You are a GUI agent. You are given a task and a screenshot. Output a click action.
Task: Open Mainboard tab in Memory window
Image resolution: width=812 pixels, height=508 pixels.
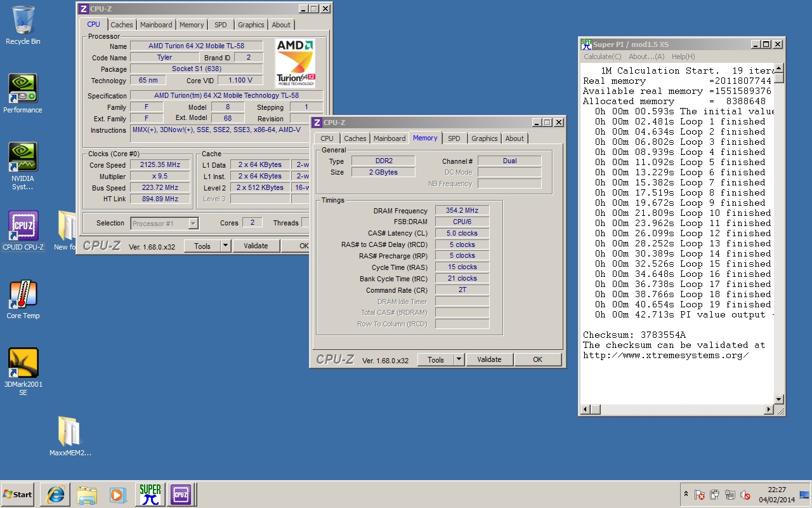[x=390, y=138]
